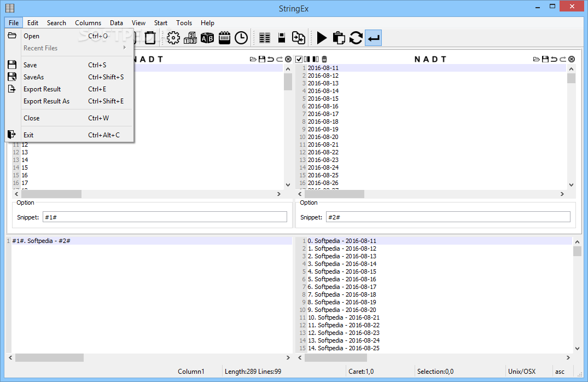Click redo arrow in right column header
The width and height of the screenshot is (588, 382).
563,59
